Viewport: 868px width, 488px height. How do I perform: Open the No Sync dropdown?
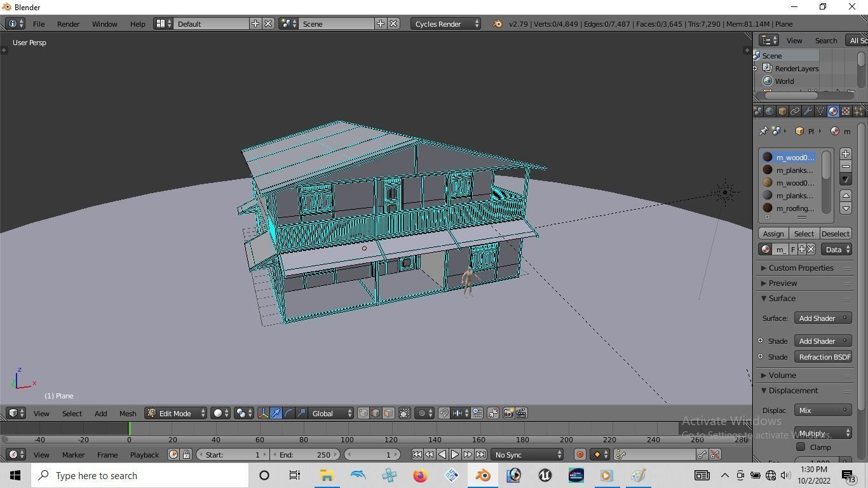[527, 454]
